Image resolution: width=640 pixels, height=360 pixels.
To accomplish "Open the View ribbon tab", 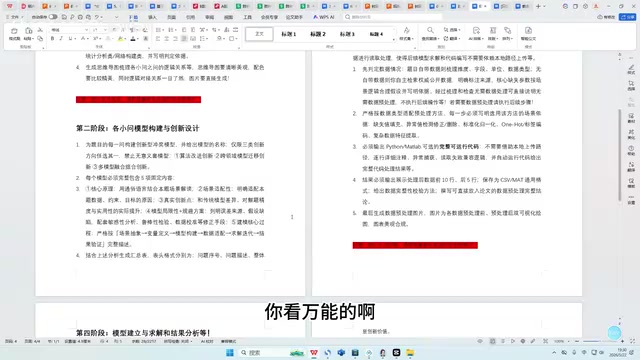I will pyautogui.click(x=229, y=17).
